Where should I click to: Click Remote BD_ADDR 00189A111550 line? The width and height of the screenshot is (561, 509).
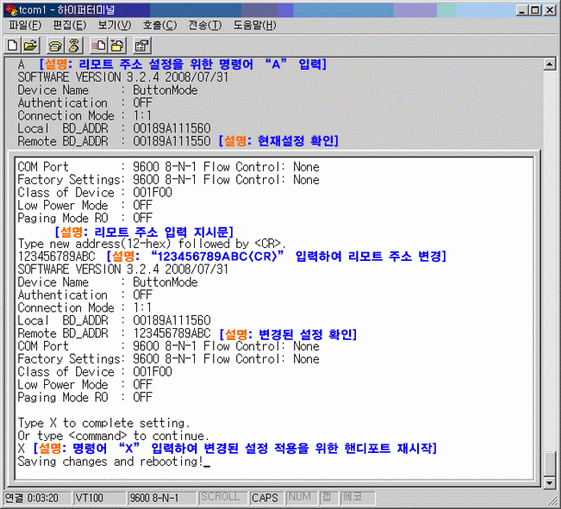114,141
